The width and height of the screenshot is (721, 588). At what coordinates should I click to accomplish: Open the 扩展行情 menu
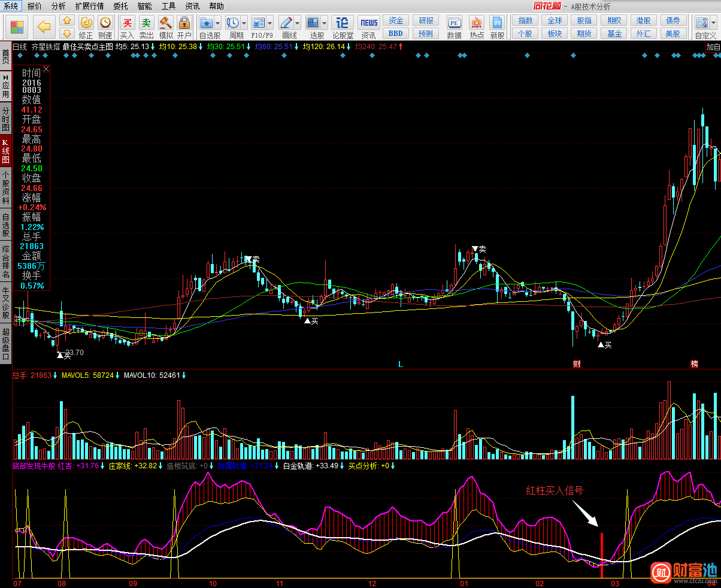pos(89,6)
